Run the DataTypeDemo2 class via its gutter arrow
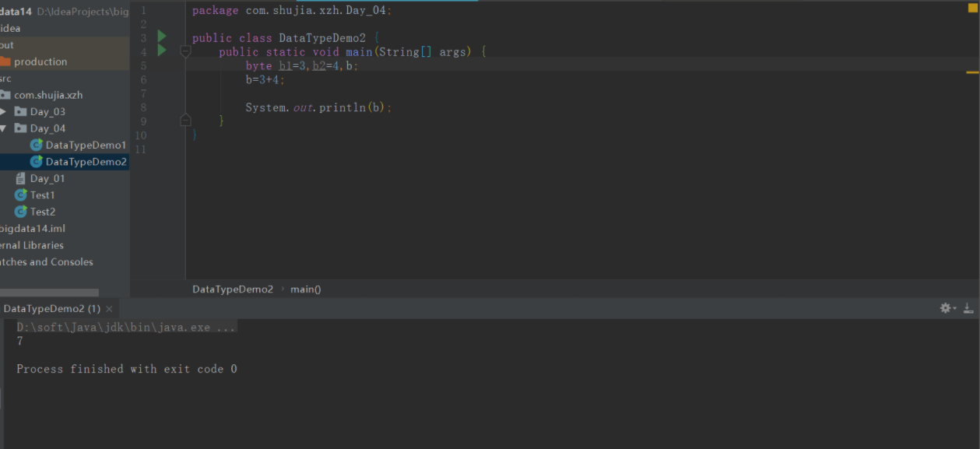This screenshot has width=980, height=449. 162,37
